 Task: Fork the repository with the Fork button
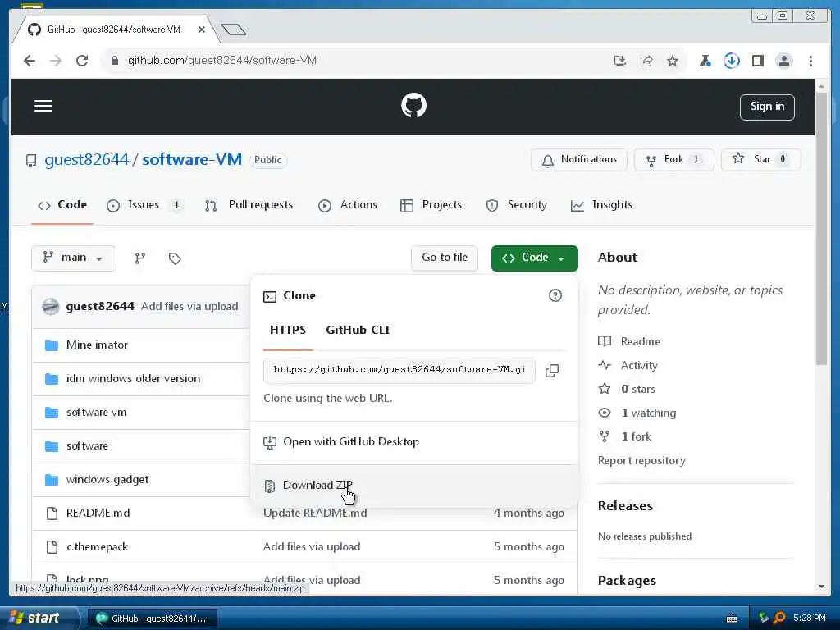point(673,160)
